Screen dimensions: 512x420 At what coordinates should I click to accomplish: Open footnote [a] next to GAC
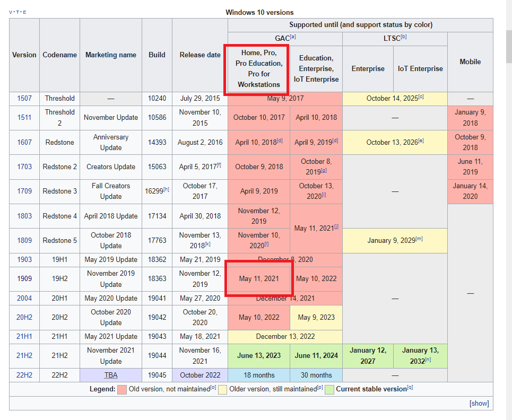point(293,37)
